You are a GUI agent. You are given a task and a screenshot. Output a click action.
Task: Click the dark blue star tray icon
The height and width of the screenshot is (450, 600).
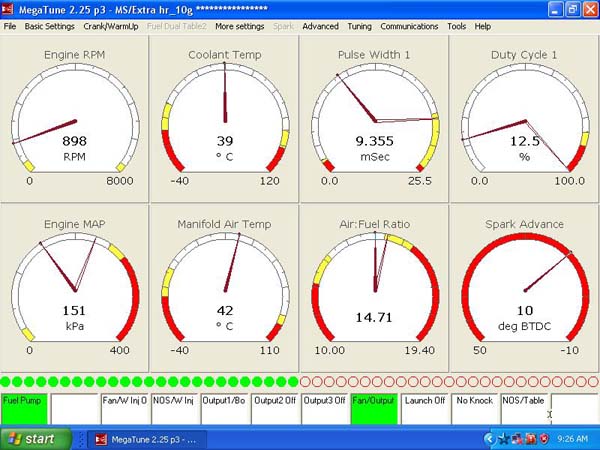click(504, 439)
